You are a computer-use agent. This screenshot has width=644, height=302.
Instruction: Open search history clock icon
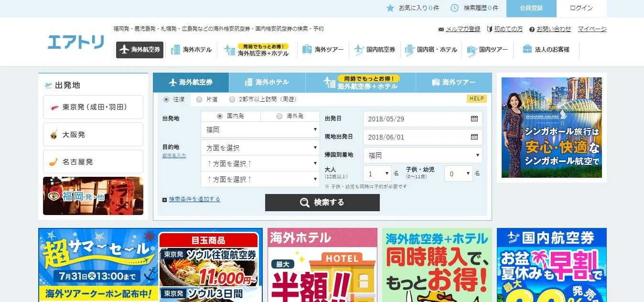pyautogui.click(x=454, y=8)
